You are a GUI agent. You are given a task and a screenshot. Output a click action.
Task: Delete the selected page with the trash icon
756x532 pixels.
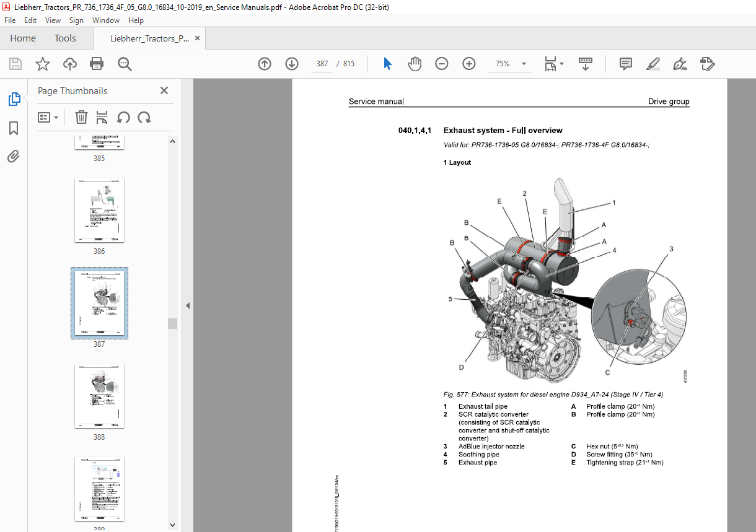tap(81, 117)
